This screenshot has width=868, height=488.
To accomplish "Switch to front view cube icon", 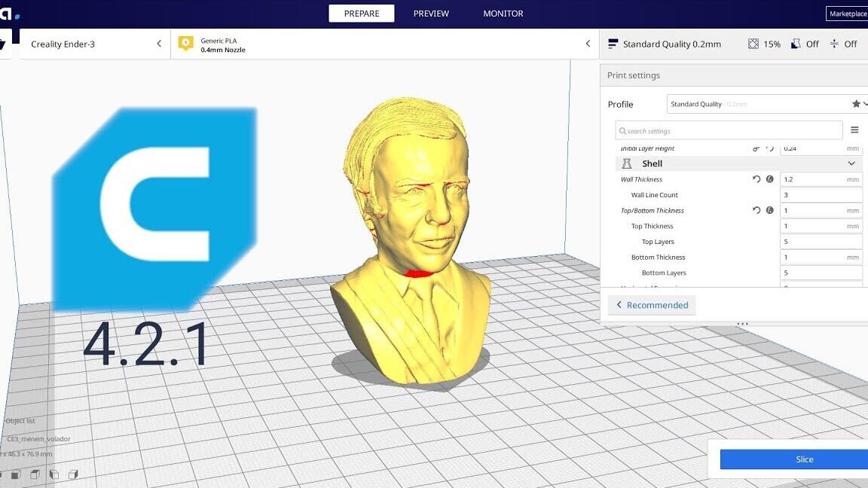I will tap(16, 474).
